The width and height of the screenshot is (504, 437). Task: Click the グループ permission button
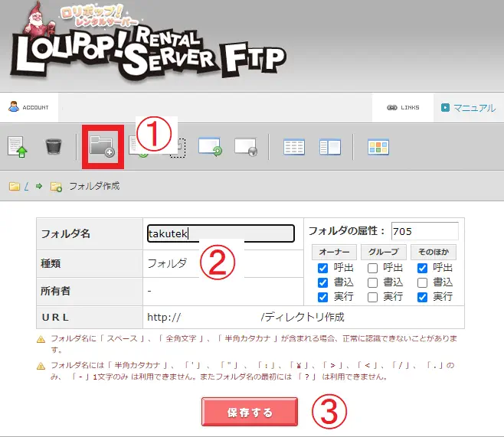383,252
